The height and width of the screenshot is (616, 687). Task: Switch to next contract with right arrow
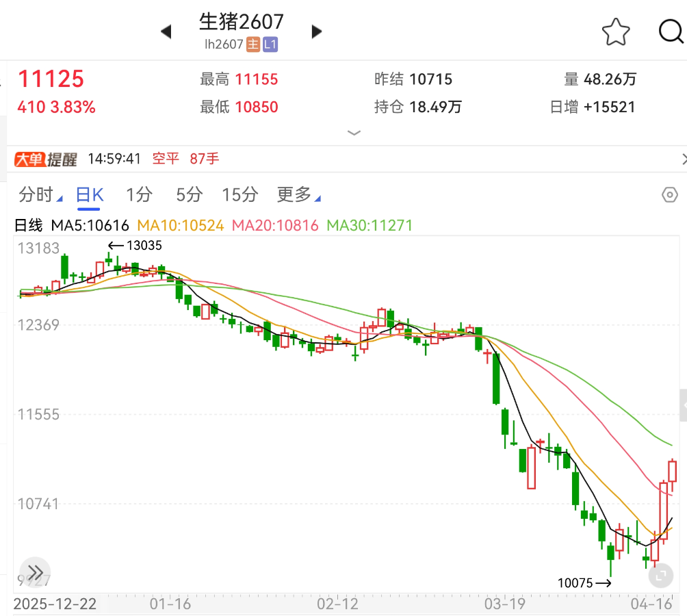[x=316, y=31]
